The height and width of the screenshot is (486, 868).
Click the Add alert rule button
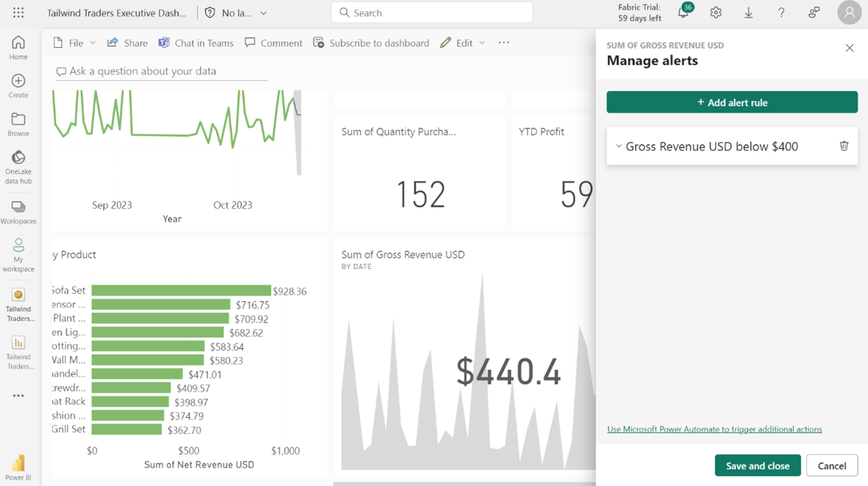tap(732, 102)
